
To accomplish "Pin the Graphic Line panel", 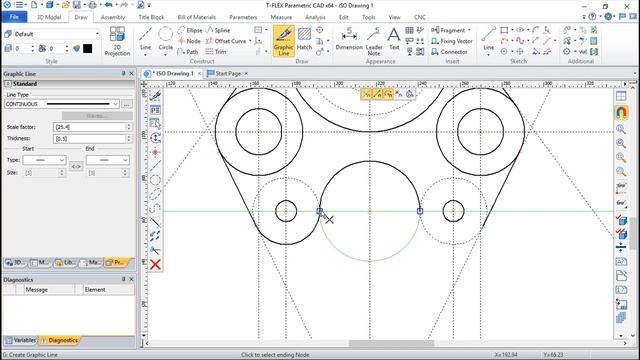I will click(124, 73).
